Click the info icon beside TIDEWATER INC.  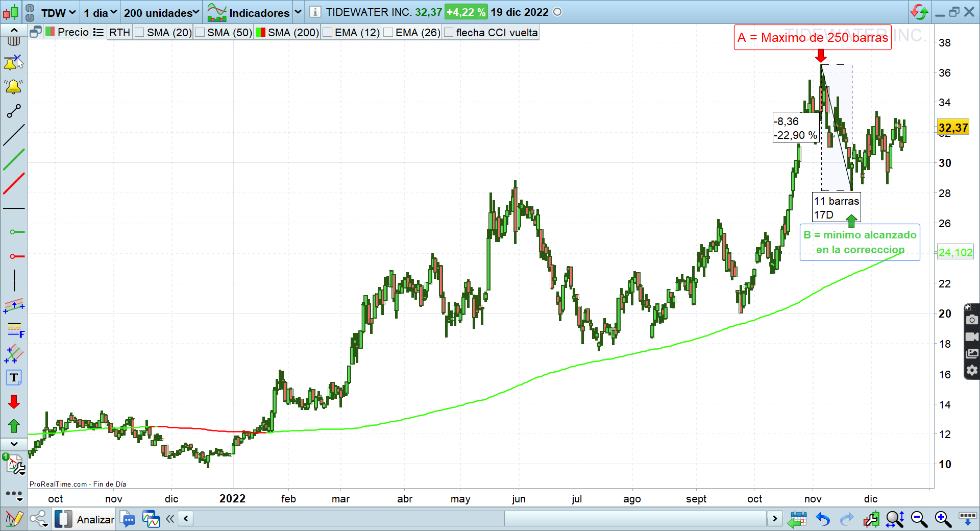pos(315,12)
